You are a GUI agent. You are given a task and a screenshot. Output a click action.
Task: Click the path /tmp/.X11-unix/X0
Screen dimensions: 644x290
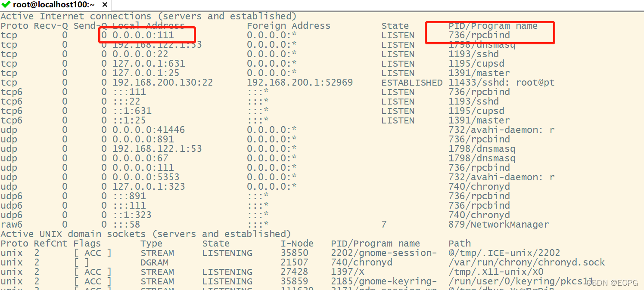496,272
